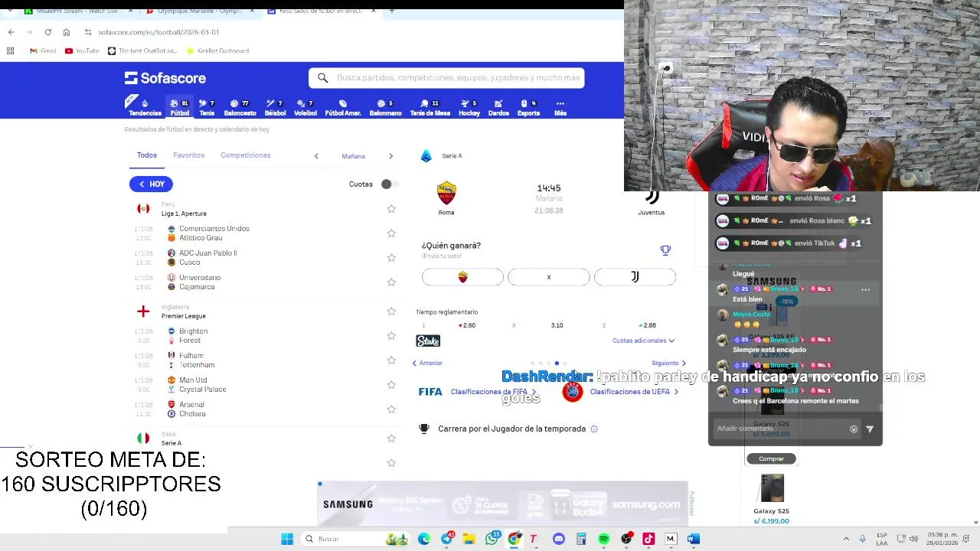Toggle the Cuotas odds switch
980x551 pixels.
click(389, 184)
